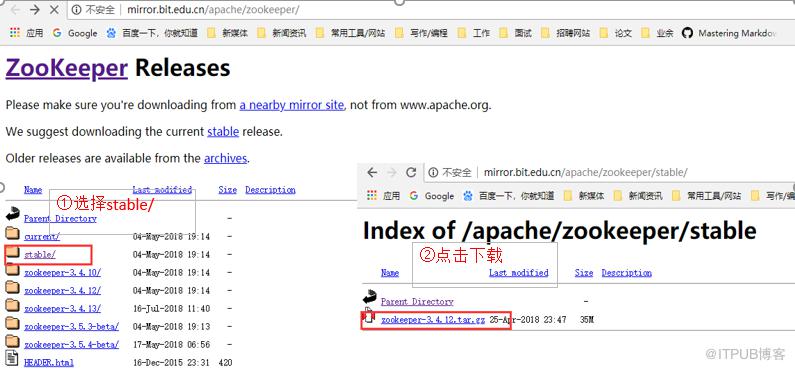
Task: Select the date 16-Dec-2015 23:31
Action: tap(171, 363)
